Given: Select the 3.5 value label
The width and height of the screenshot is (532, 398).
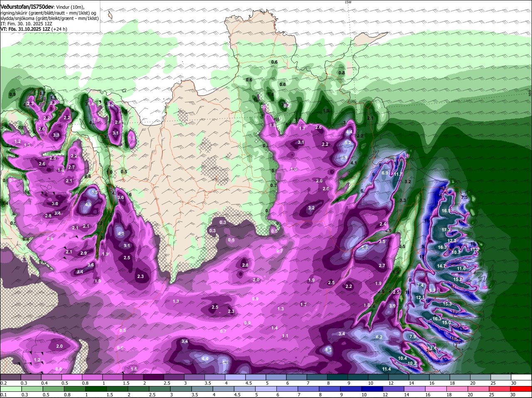Looking at the screenshot, I should coord(382,241).
